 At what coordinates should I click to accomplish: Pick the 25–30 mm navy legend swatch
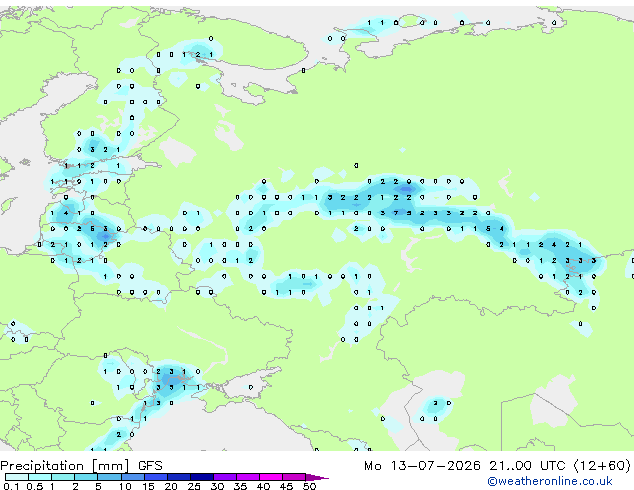pos(202,477)
